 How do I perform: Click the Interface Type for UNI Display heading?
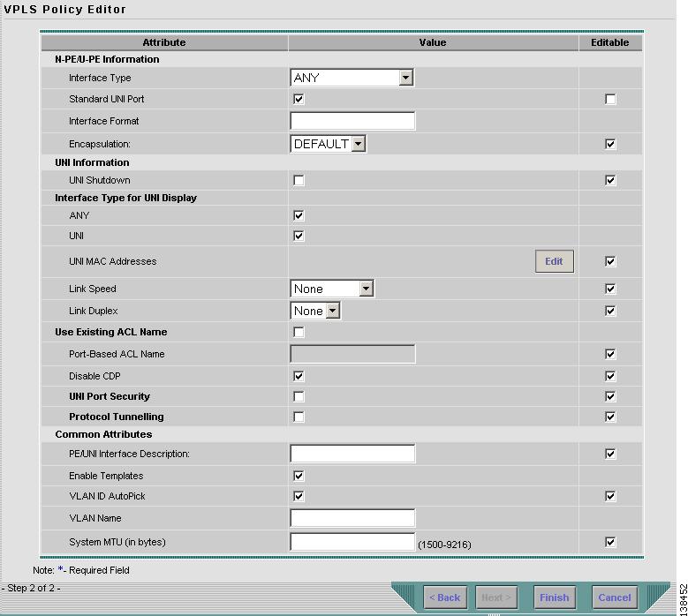126,199
